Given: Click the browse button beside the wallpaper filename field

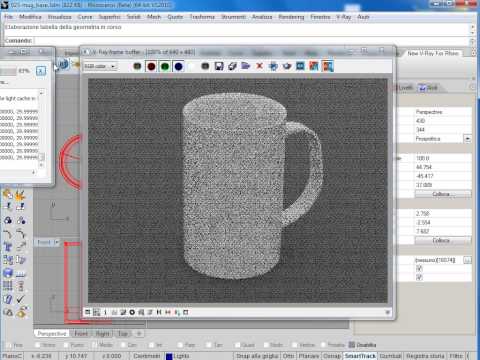Looking at the screenshot, I should (x=467, y=260).
